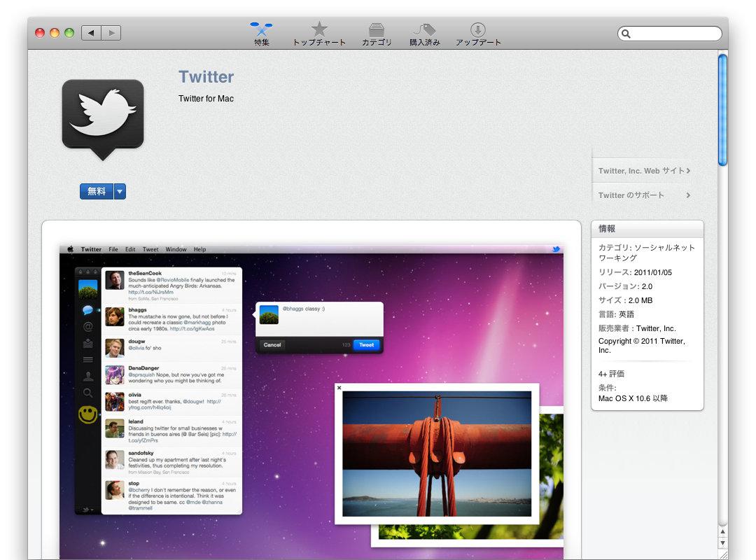Viewport: 756px width, 560px height.
Task: Select the lists icon in sidebar
Action: pos(87,360)
